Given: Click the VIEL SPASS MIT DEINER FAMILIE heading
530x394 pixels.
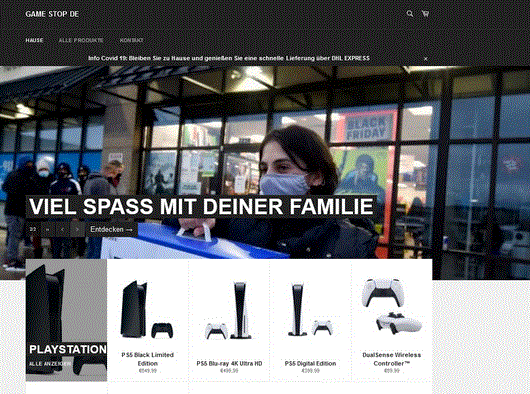Looking at the screenshot, I should tap(201, 206).
